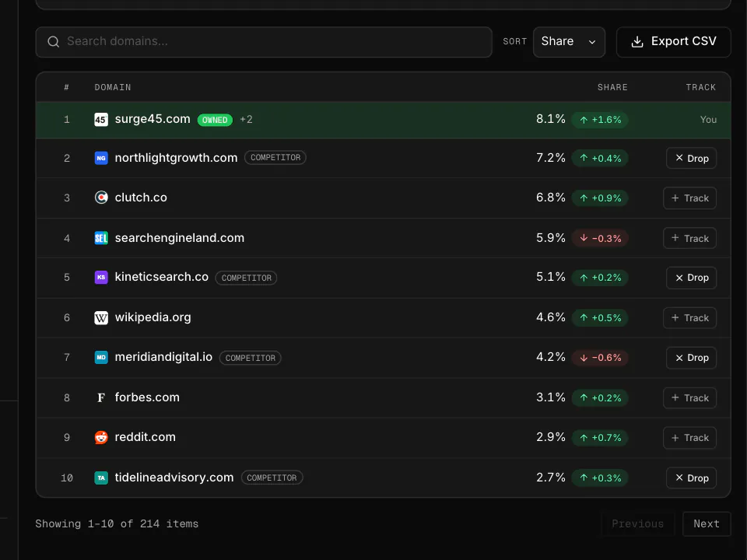The width and height of the screenshot is (747, 560).
Task: Track the clutch.co domain
Action: (x=690, y=198)
